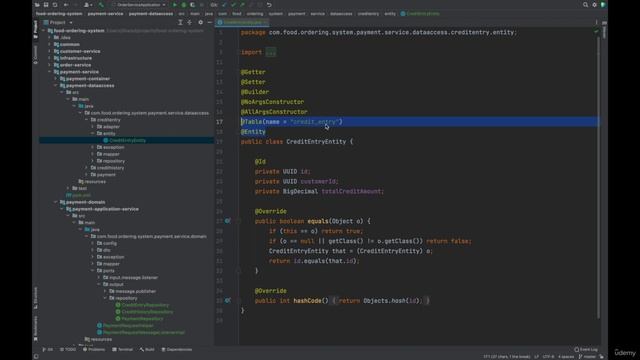Click food-ordering-system breadcrumb
The image size is (640, 360).
[x=59, y=14]
